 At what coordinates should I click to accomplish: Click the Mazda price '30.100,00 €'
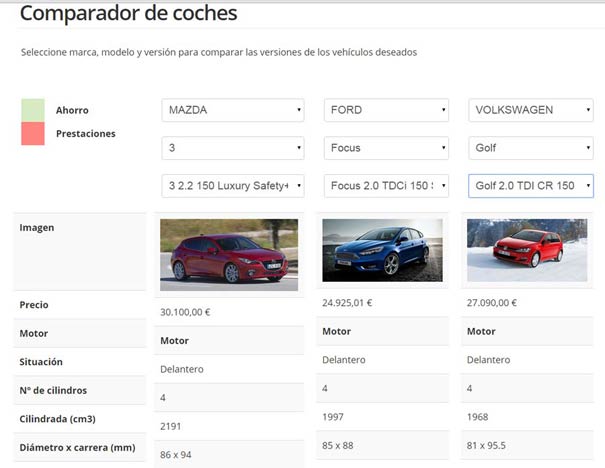(x=185, y=312)
